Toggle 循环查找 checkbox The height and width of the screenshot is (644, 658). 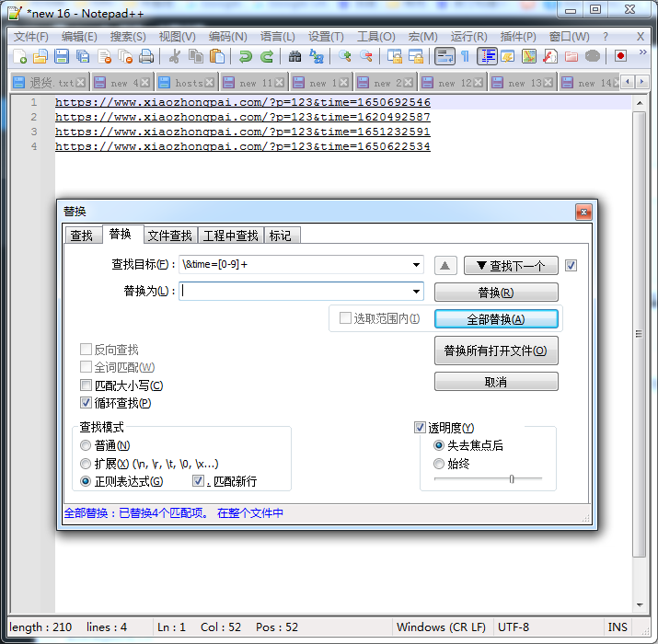pos(86,403)
